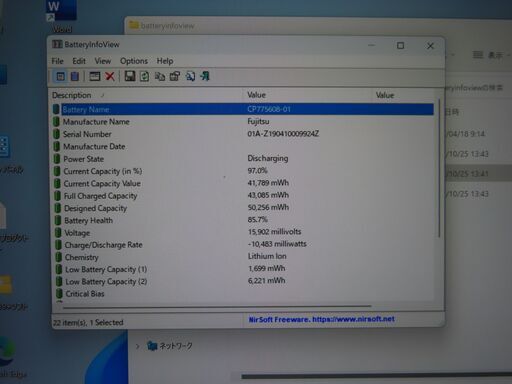Open the NirSoft Freeware website link
Screen dimensions: 512x384
click(321, 319)
